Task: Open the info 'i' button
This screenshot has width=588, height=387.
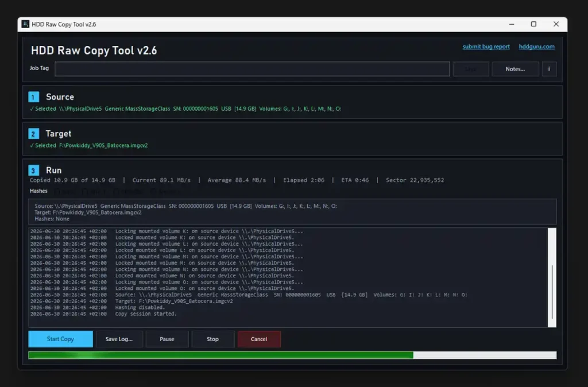Action: pyautogui.click(x=549, y=69)
